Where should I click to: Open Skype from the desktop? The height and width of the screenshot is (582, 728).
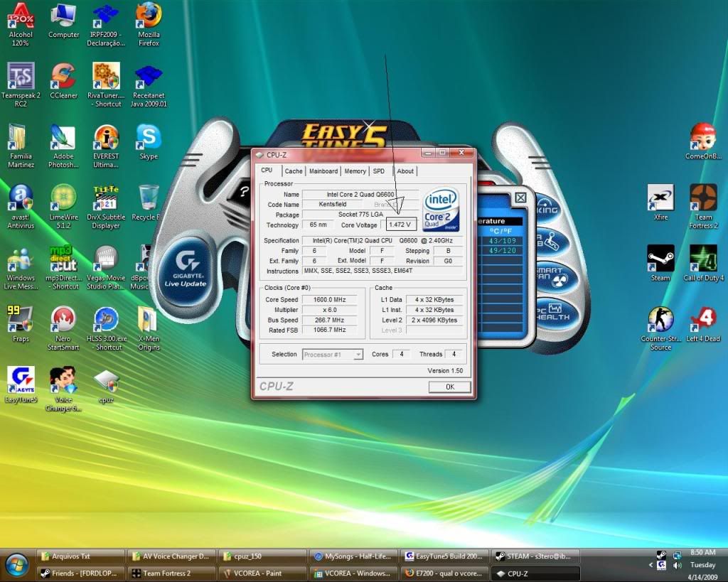pyautogui.click(x=149, y=143)
